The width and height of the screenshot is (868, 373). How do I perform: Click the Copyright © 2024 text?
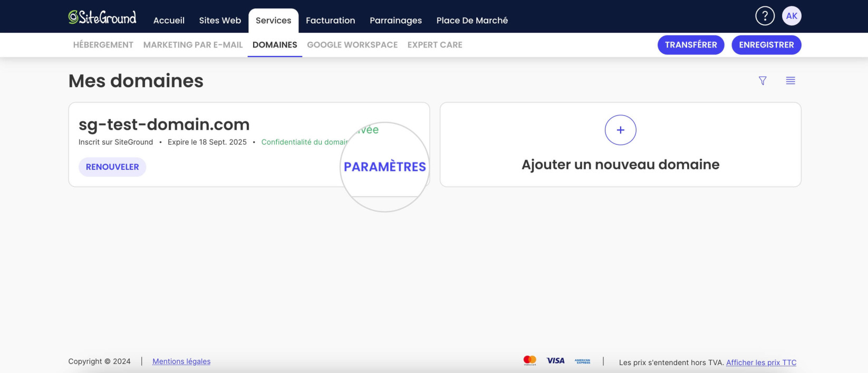(x=99, y=361)
